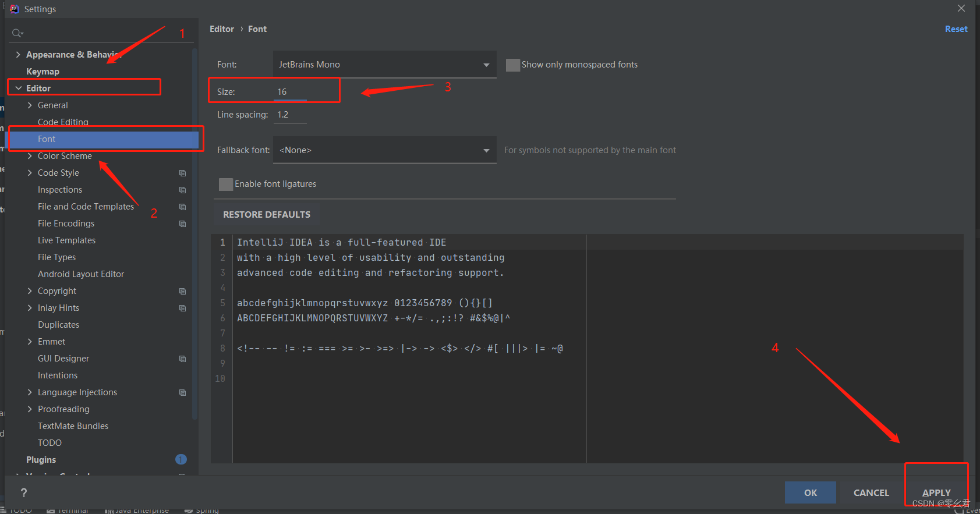Open the File Types settings

(x=56, y=257)
